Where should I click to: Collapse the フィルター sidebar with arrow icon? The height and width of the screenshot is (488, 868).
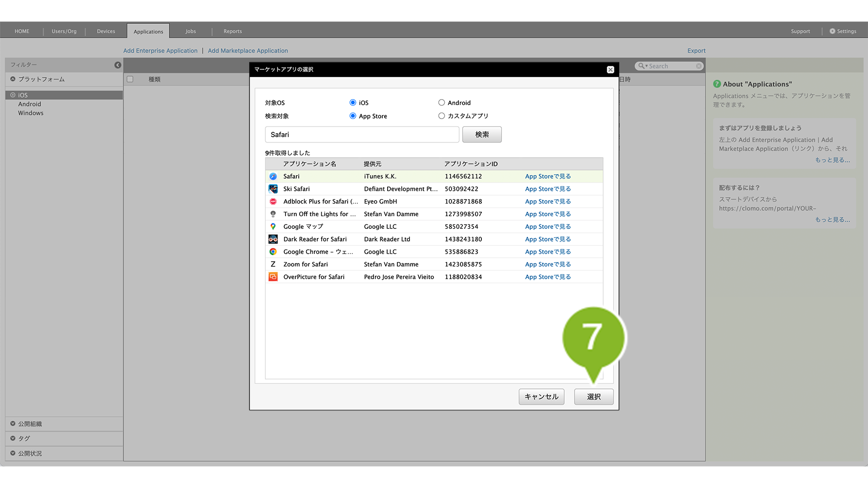coord(118,65)
